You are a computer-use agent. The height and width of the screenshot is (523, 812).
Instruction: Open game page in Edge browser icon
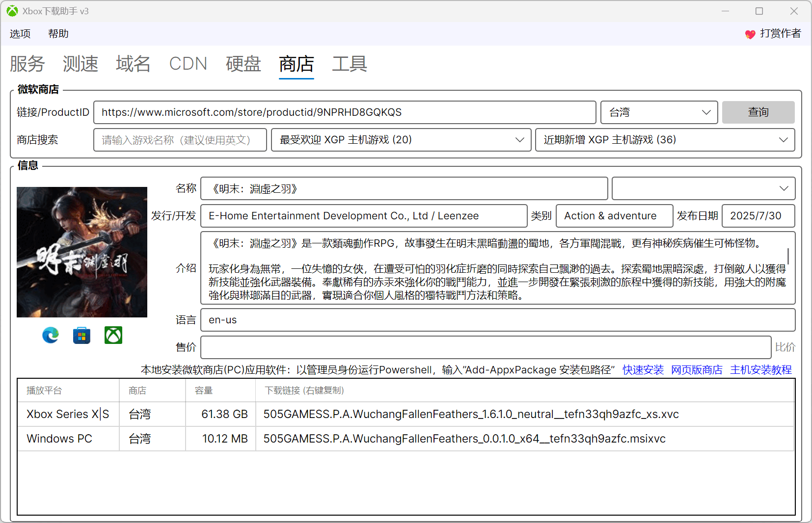51,335
